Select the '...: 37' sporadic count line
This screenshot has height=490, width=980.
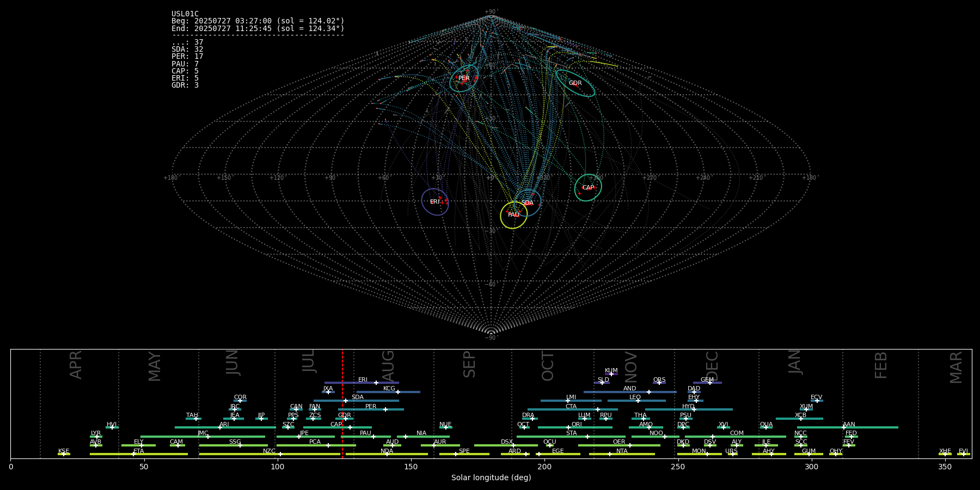coord(187,42)
